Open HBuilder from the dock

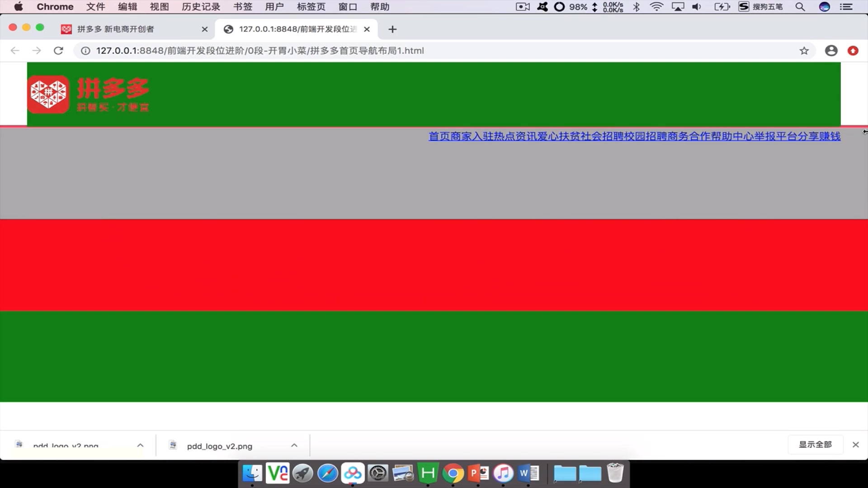tap(428, 474)
